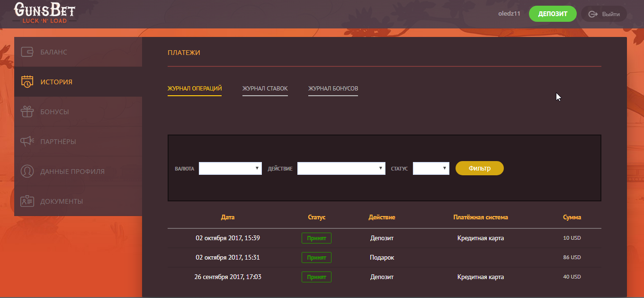Viewport: 644px width, 298px height.
Task: Click the Дата column header
Action: point(228,217)
